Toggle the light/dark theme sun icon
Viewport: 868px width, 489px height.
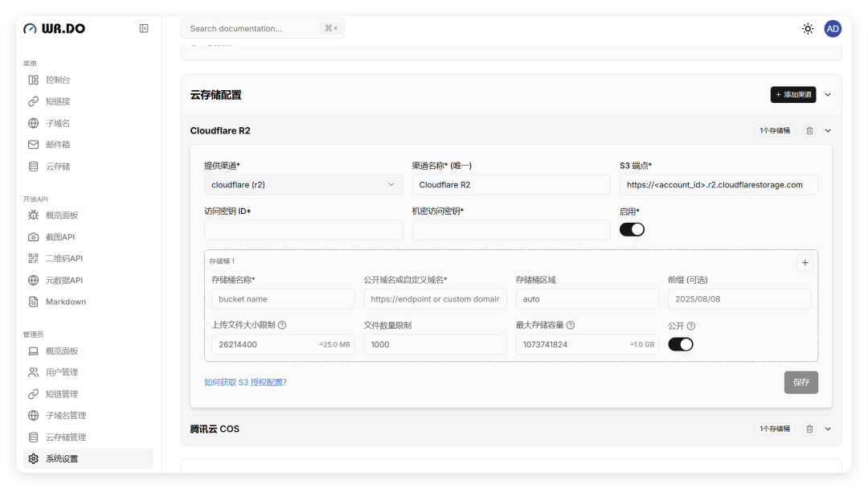808,29
